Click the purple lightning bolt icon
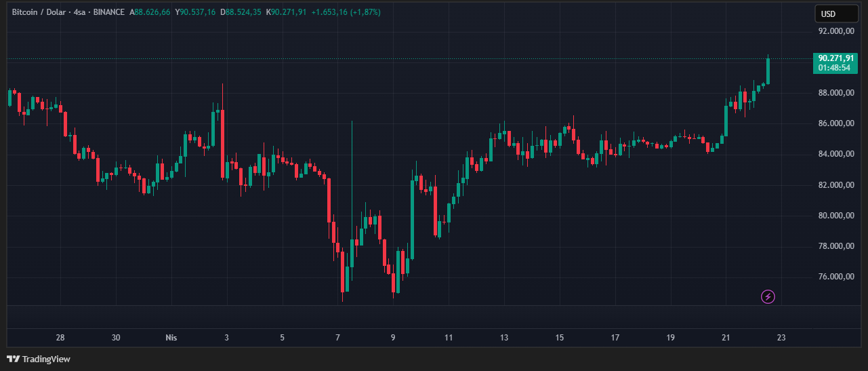This screenshot has width=868, height=371. (x=768, y=296)
